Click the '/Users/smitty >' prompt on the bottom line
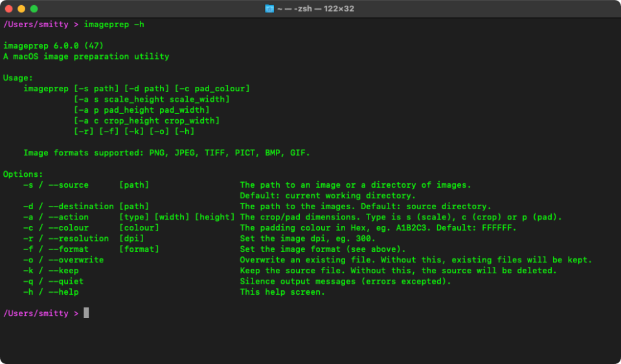 (x=41, y=313)
